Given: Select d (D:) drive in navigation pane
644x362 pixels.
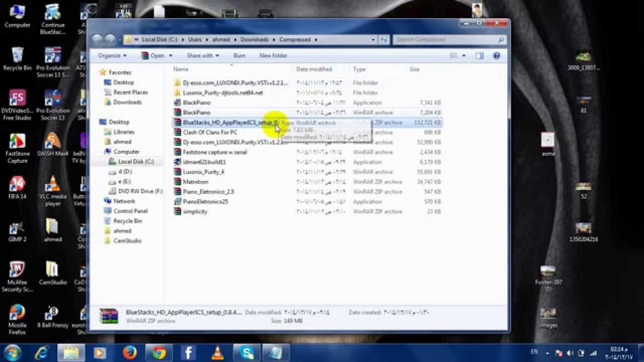Looking at the screenshot, I should (x=121, y=171).
